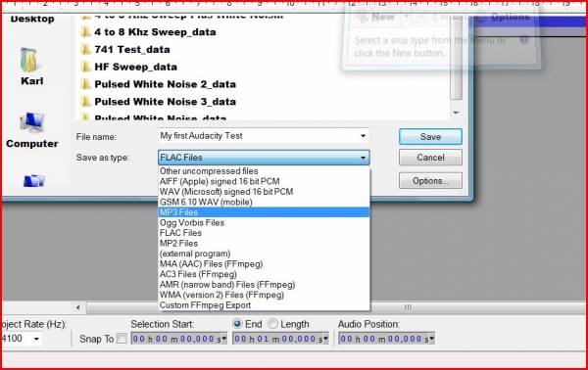Viewport: 588px width, 370px height.
Task: Select FLAC Files in the dropdown list
Action: pos(264,233)
